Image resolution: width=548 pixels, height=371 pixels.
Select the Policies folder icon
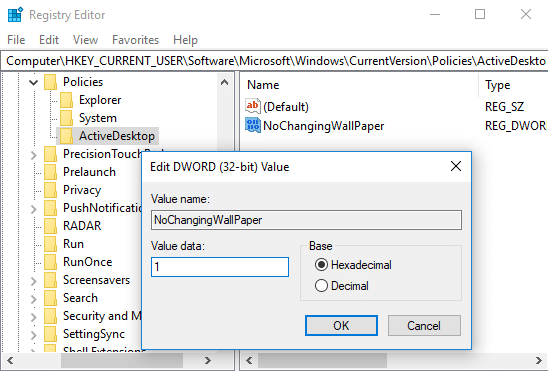[x=51, y=82]
